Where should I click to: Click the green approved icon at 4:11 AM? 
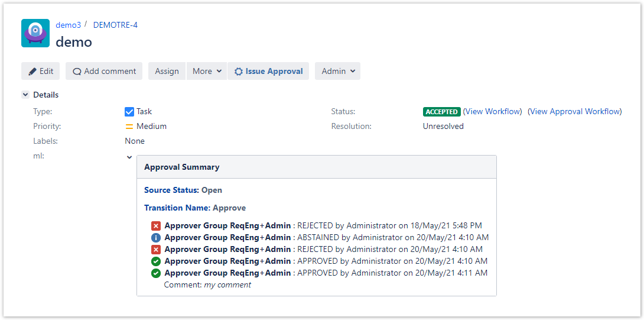(156, 273)
